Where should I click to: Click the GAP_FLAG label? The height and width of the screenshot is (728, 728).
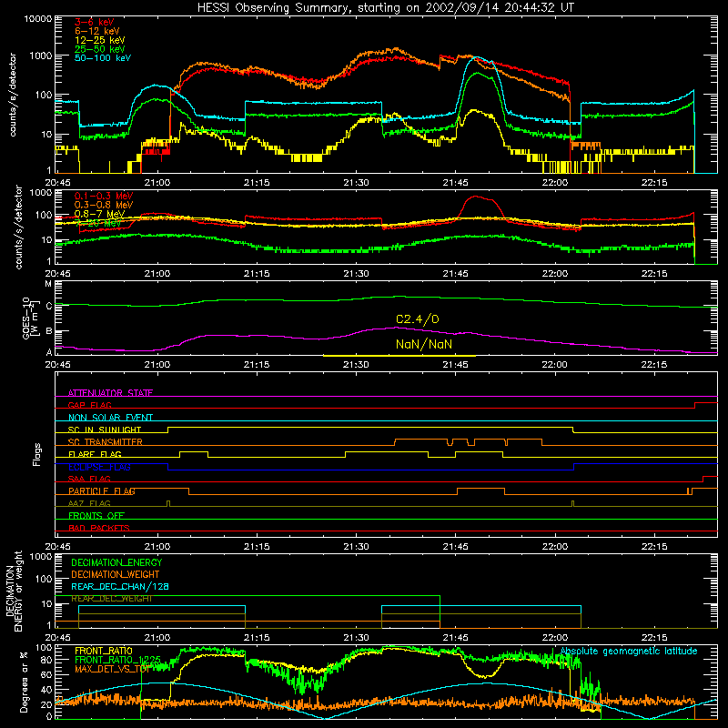click(x=89, y=405)
